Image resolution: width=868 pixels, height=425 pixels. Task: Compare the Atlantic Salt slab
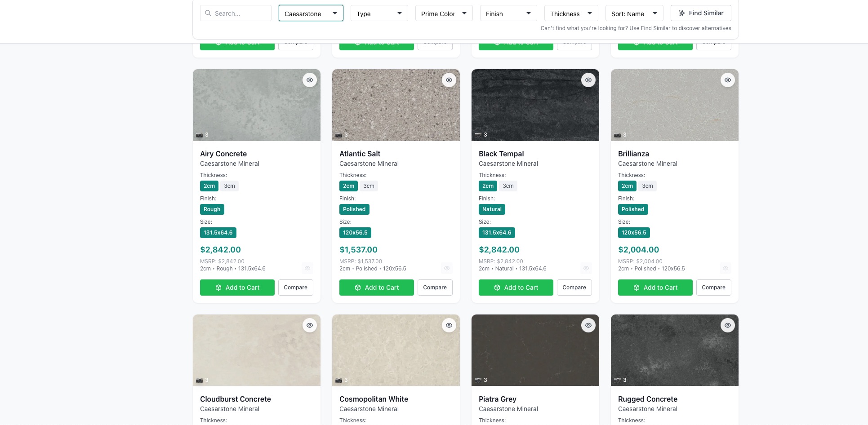click(x=435, y=288)
